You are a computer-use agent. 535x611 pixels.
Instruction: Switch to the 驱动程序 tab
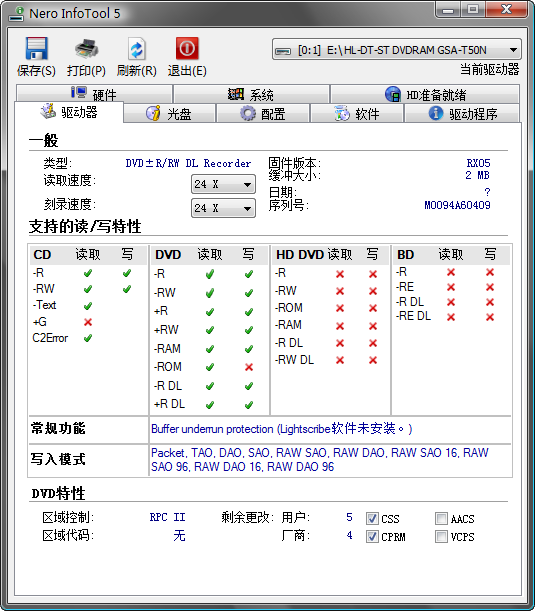coord(462,113)
